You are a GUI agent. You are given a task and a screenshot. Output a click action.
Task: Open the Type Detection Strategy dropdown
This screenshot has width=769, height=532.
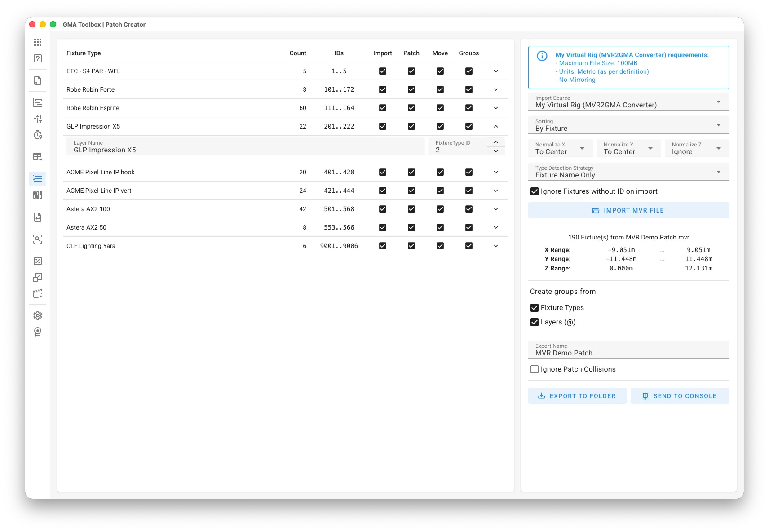click(x=628, y=172)
